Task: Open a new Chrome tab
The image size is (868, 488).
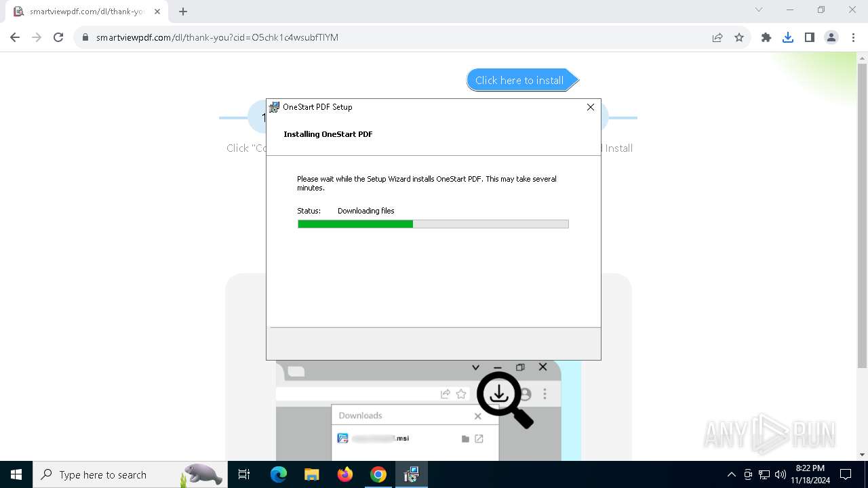Action: coord(183,12)
